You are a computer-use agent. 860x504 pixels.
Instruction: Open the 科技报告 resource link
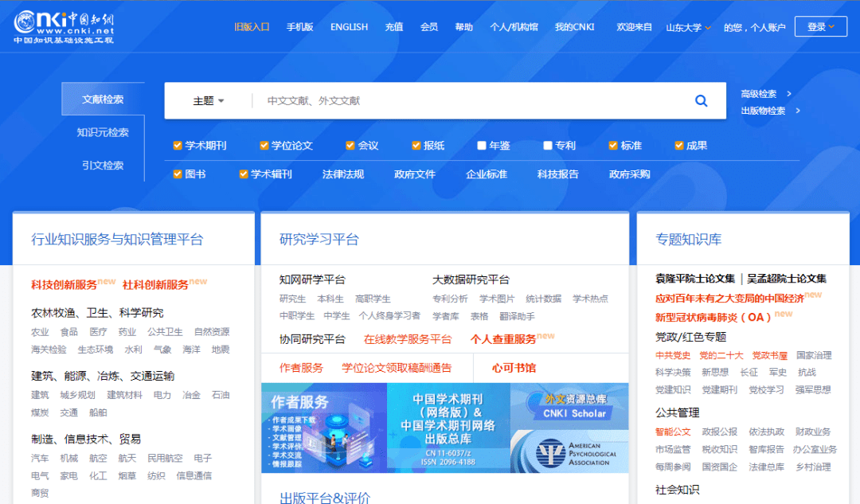point(557,174)
